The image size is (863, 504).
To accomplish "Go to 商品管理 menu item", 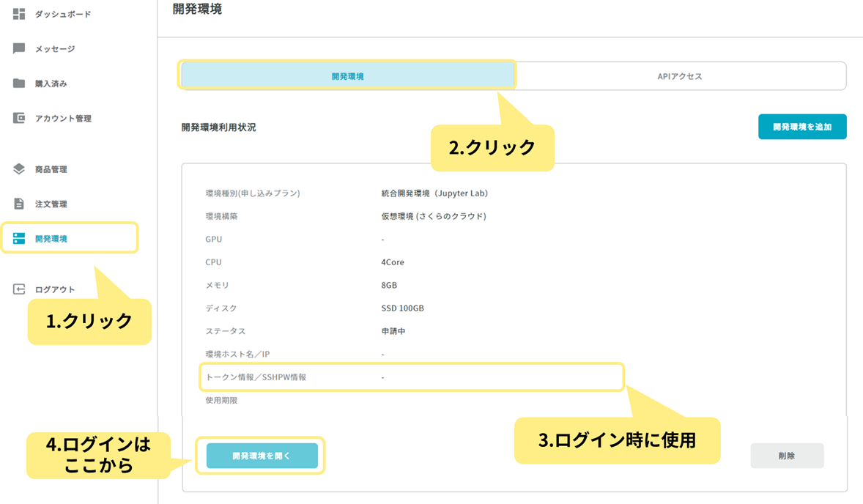I will point(51,169).
